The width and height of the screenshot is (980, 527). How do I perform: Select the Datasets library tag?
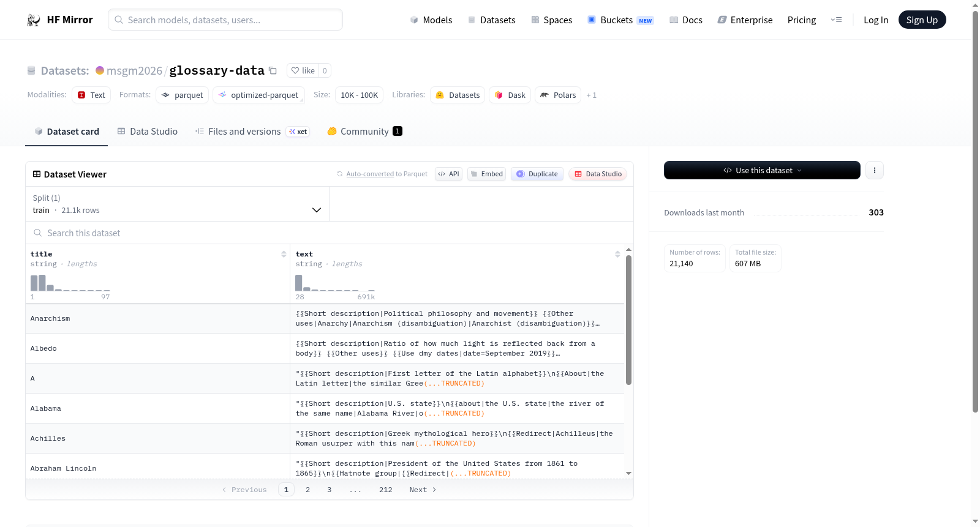tap(458, 95)
